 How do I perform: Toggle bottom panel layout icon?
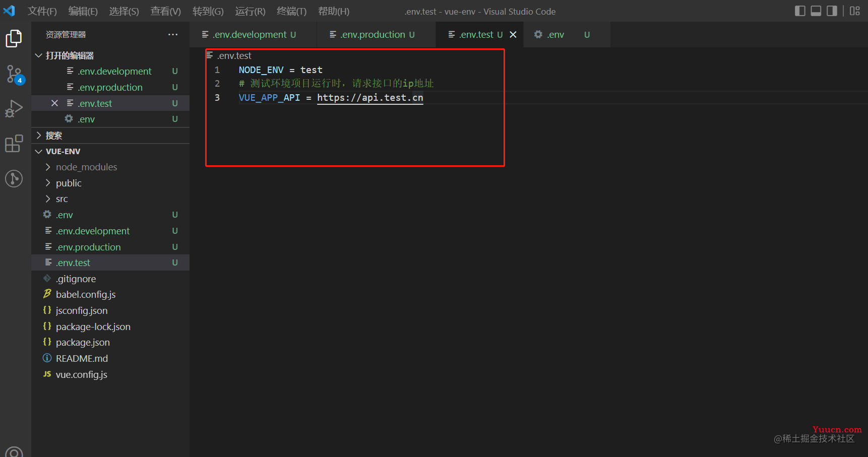[x=816, y=11]
